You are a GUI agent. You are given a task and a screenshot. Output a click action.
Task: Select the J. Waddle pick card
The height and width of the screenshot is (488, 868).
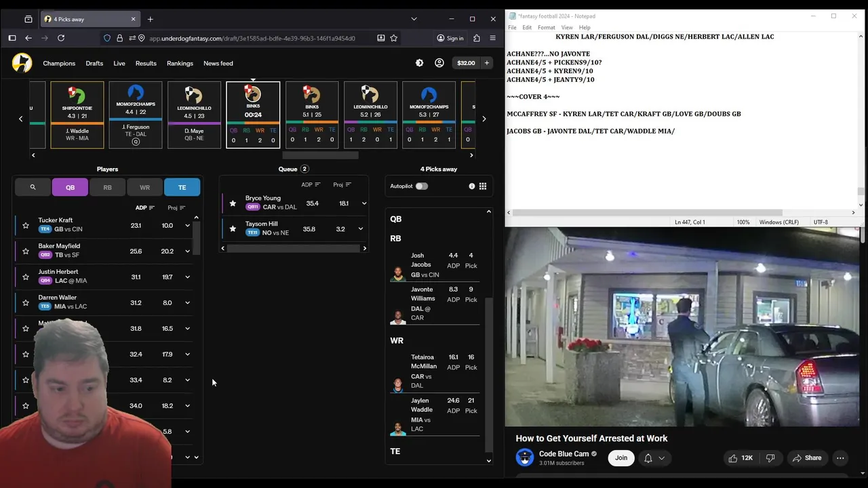click(77, 115)
